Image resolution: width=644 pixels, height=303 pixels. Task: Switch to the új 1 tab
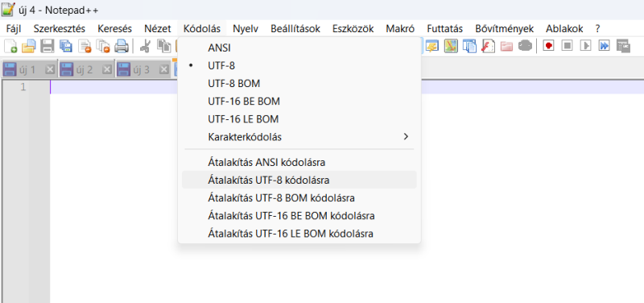[x=27, y=69]
